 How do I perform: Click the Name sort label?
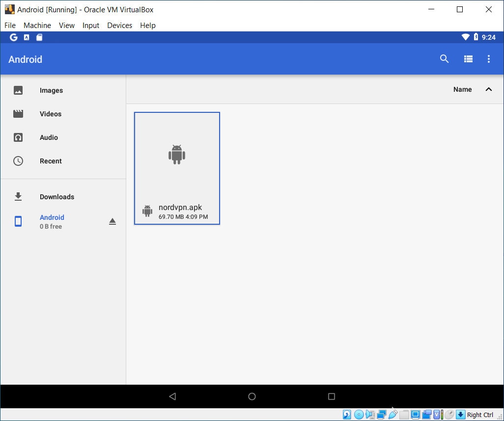click(462, 89)
